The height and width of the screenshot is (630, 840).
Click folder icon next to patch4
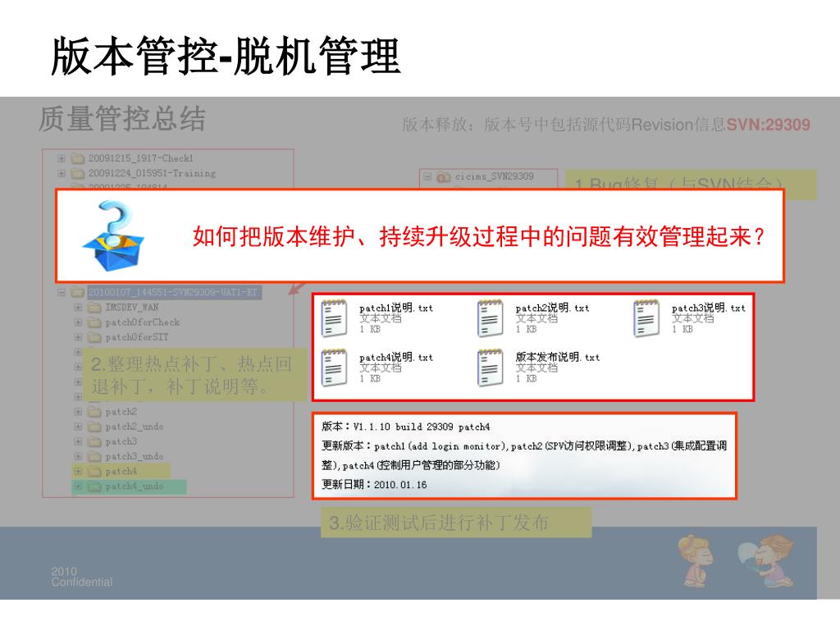pyautogui.click(x=95, y=472)
